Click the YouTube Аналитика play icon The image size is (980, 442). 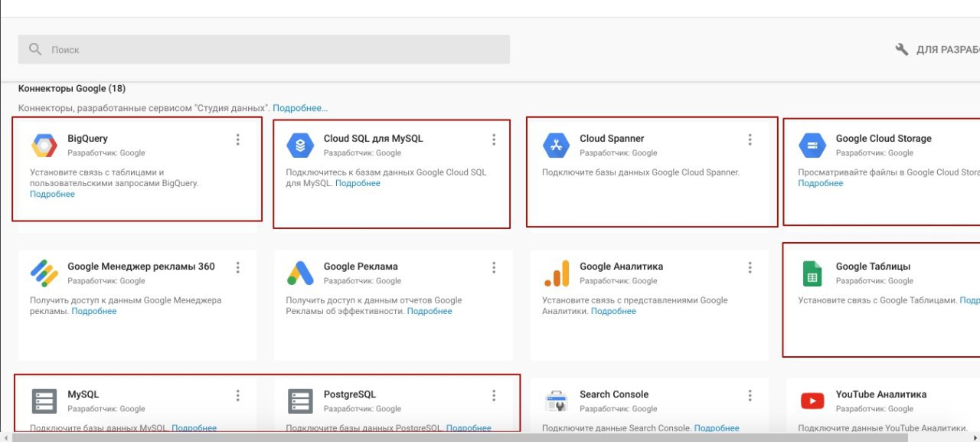[x=812, y=401]
